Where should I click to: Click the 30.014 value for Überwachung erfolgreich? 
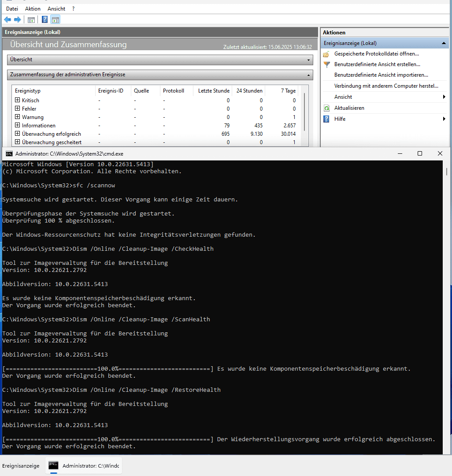tap(288, 134)
